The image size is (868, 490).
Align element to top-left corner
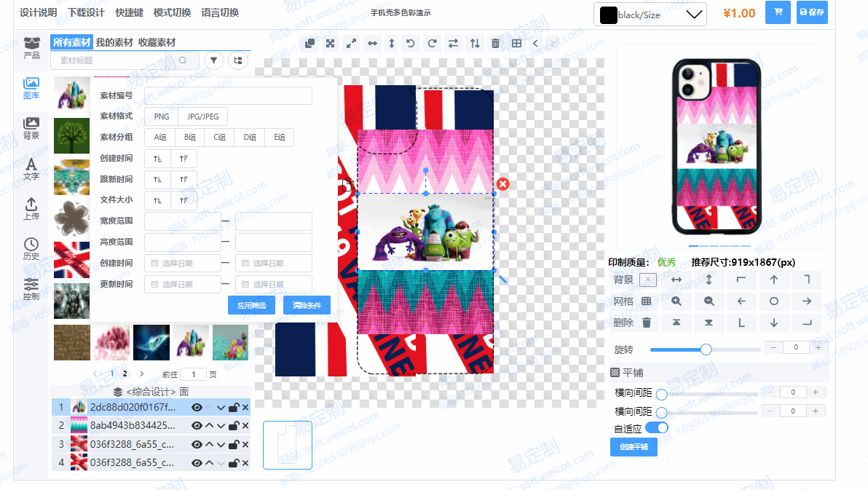pos(741,280)
